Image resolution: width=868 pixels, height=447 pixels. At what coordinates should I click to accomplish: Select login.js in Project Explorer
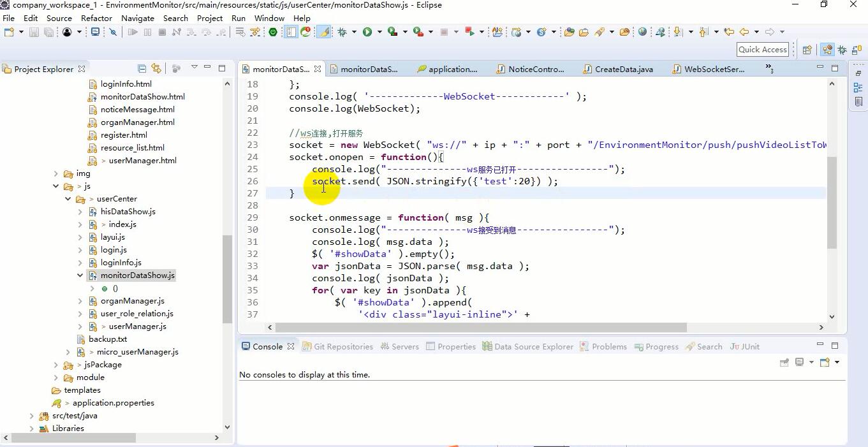pyautogui.click(x=114, y=250)
